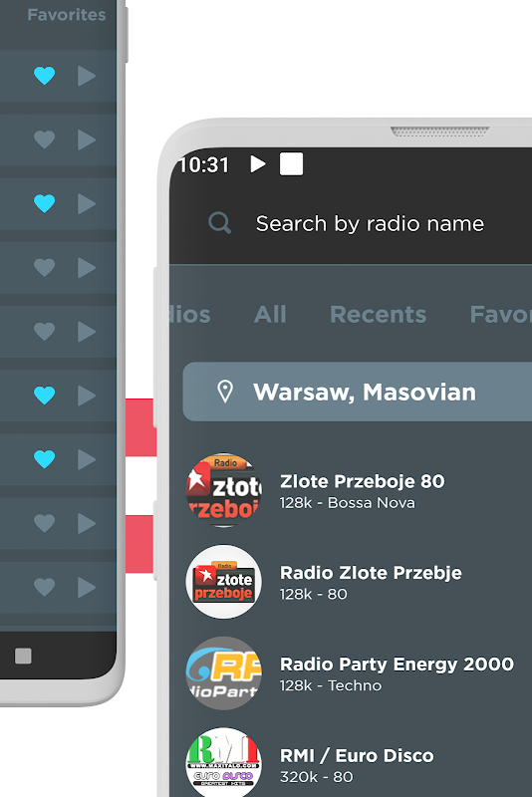Tap the stop square in the status bar

(x=291, y=163)
